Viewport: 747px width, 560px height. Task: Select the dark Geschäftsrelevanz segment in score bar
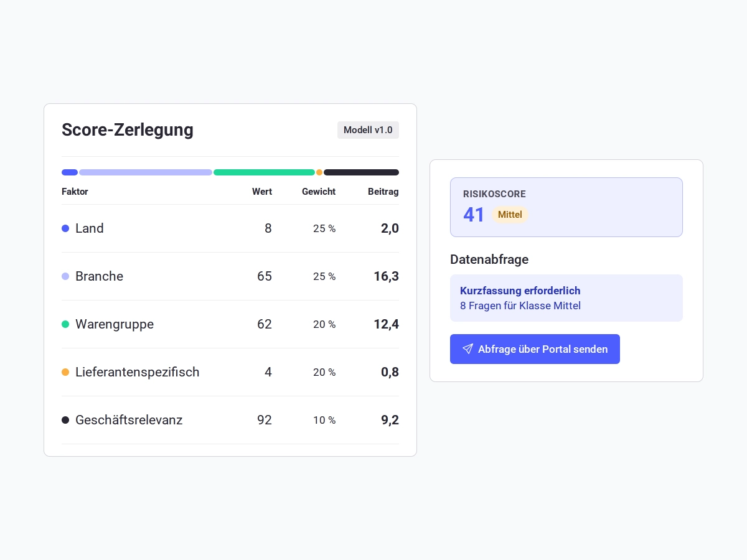tap(361, 172)
